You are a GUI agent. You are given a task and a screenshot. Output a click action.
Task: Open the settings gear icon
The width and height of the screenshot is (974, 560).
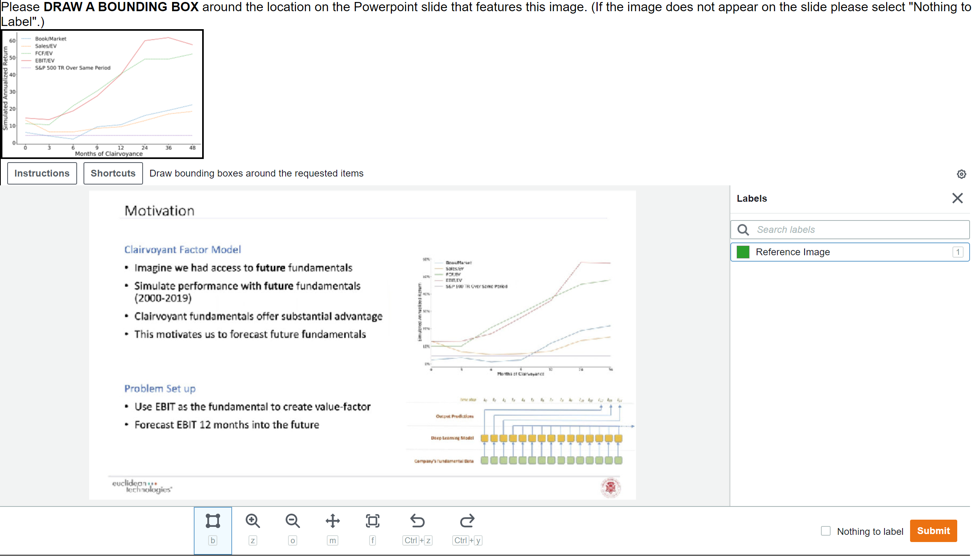click(961, 174)
